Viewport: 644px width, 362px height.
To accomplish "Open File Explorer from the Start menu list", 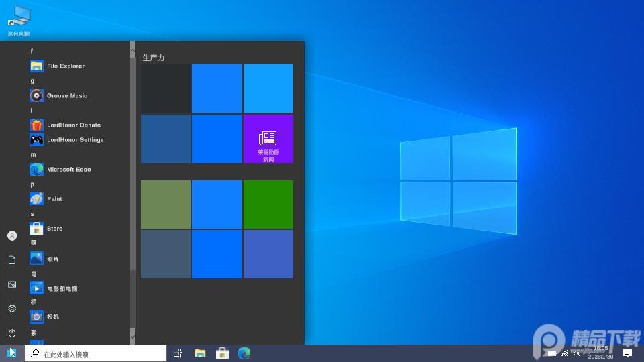I will tap(65, 66).
